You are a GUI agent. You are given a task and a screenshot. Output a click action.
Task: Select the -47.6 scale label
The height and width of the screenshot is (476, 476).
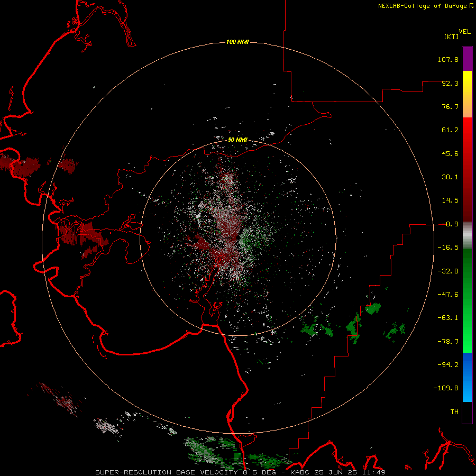coord(448,295)
